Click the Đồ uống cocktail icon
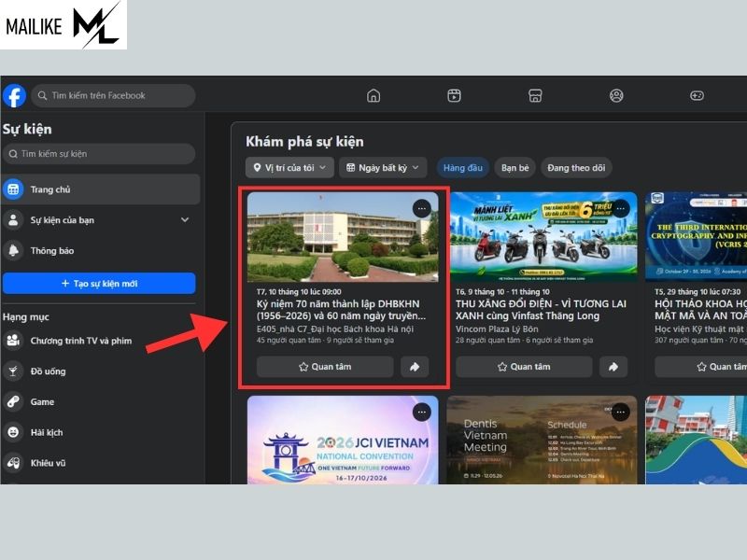 pos(13,371)
